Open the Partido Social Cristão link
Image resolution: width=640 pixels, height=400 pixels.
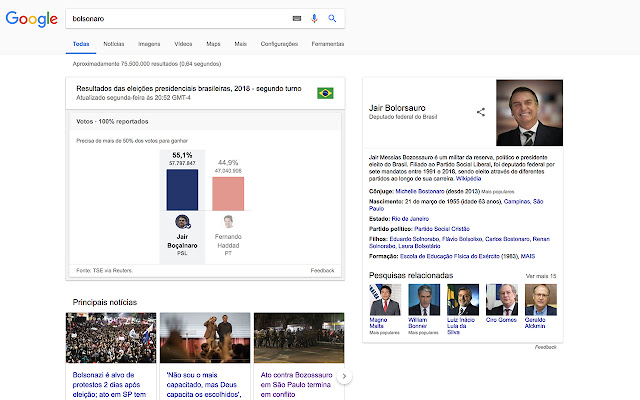pos(442,229)
